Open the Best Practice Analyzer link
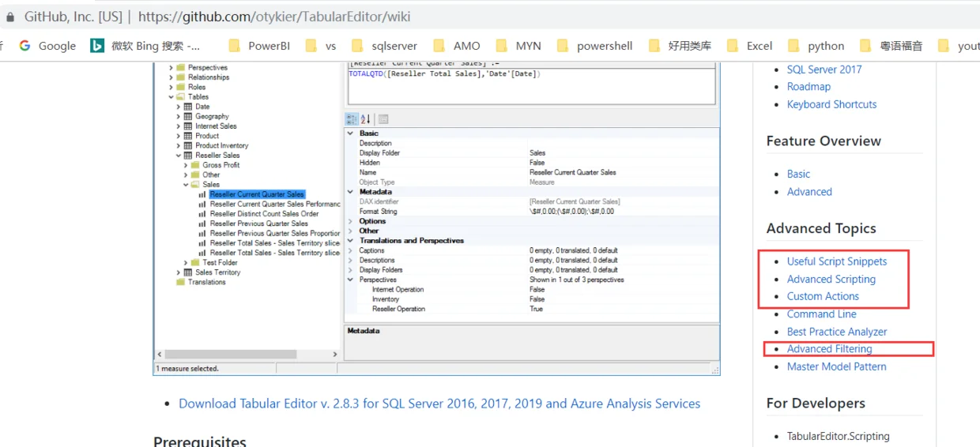This screenshot has height=447, width=980. 837,332
